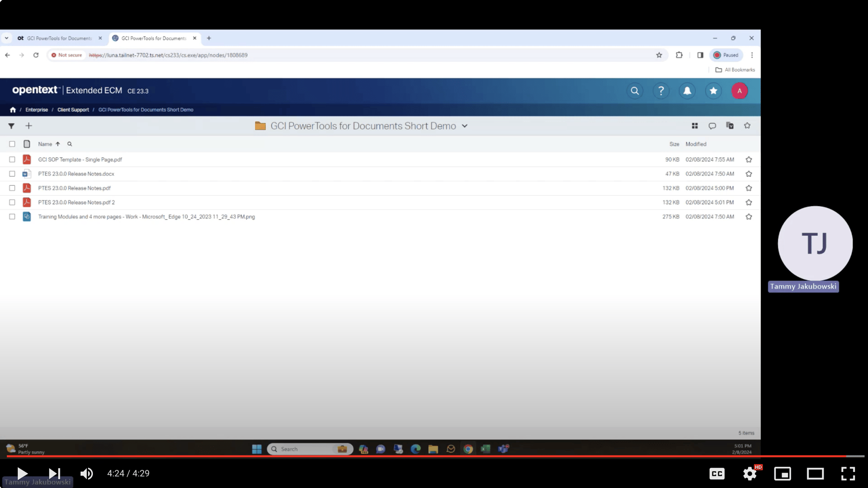Click Word icon of PTES docx file
868x488 pixels.
coord(27,174)
